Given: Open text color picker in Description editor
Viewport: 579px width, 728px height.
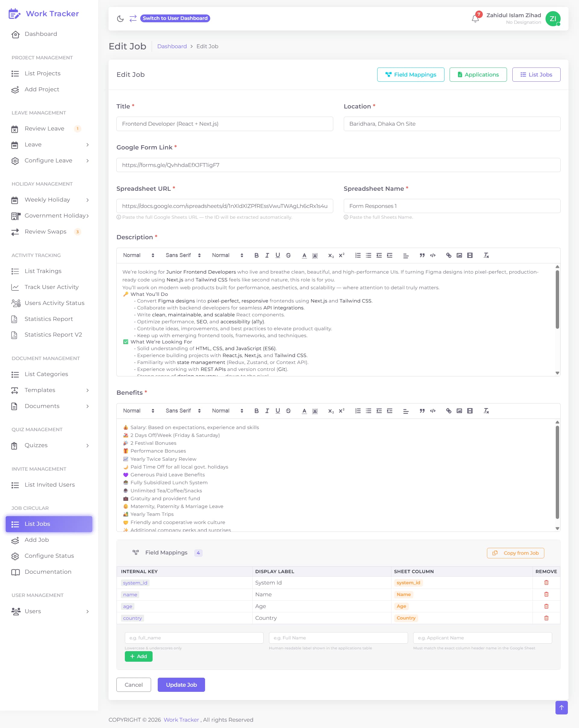Looking at the screenshot, I should point(304,255).
